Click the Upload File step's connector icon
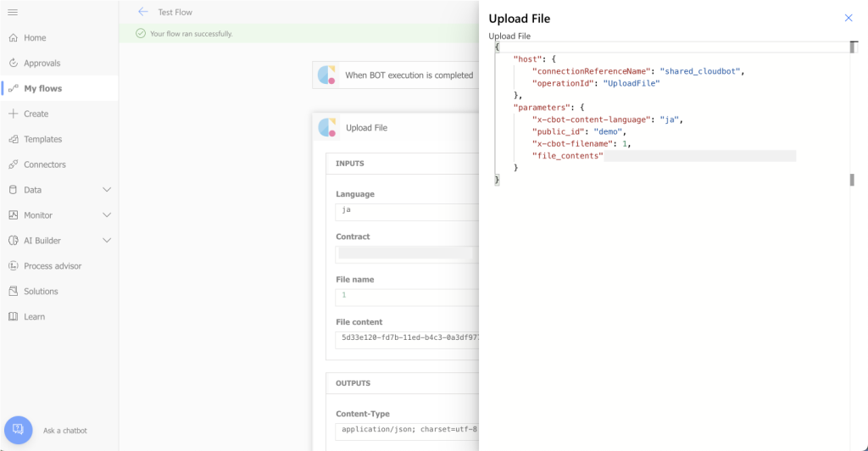Image resolution: width=868 pixels, height=451 pixels. (x=327, y=128)
